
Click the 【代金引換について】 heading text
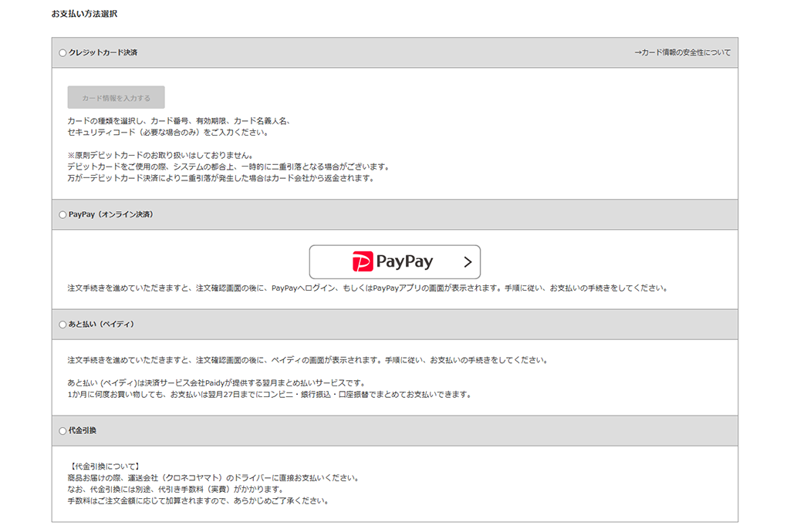pyautogui.click(x=103, y=466)
